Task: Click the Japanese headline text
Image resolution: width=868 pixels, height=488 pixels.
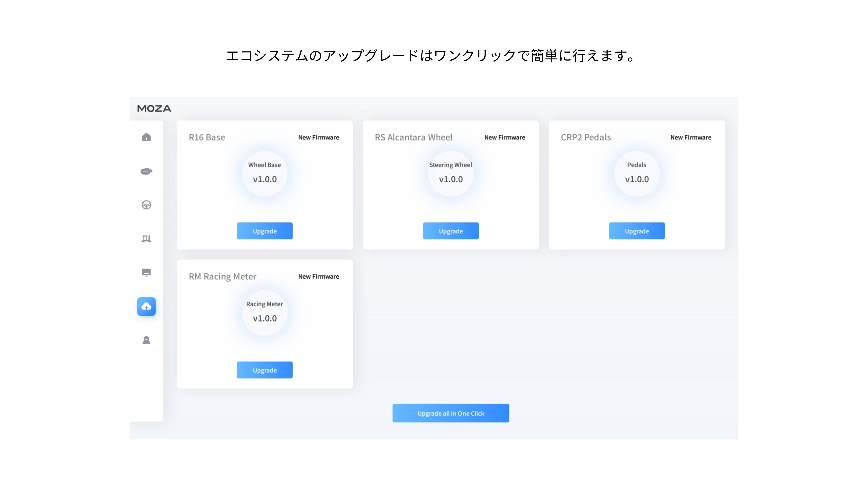Action: pos(430,56)
